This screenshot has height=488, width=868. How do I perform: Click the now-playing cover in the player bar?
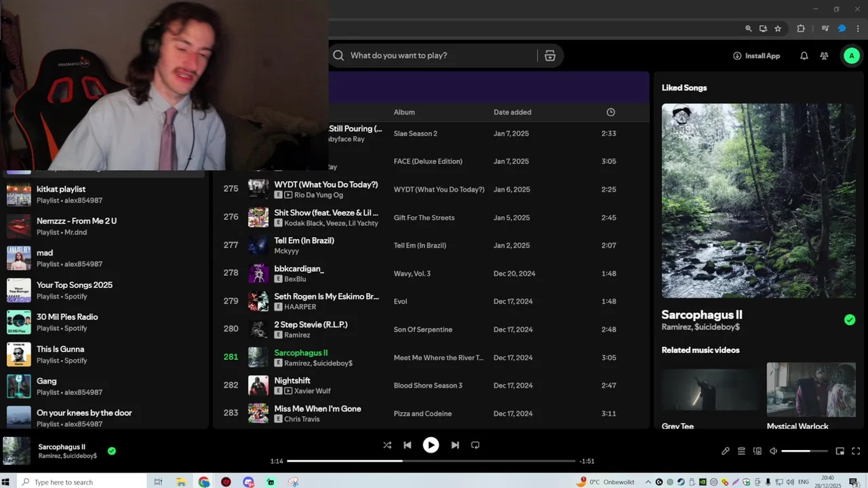pyautogui.click(x=16, y=451)
